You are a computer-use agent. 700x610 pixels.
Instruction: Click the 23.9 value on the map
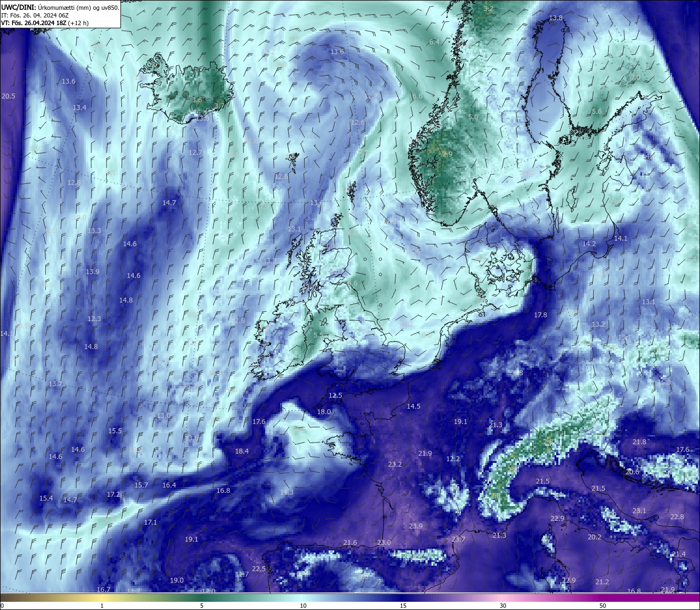click(x=416, y=526)
